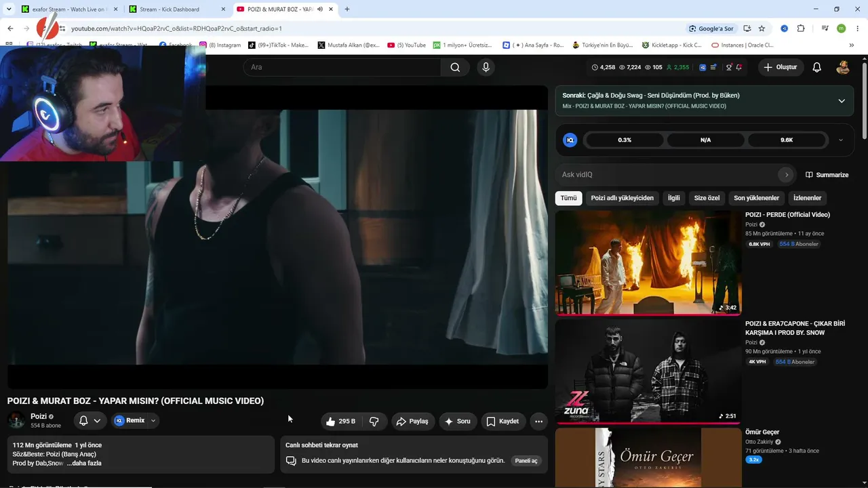Click the vidIQ 'Summarize' button
The height and width of the screenshot is (488, 868).
pyautogui.click(x=827, y=175)
